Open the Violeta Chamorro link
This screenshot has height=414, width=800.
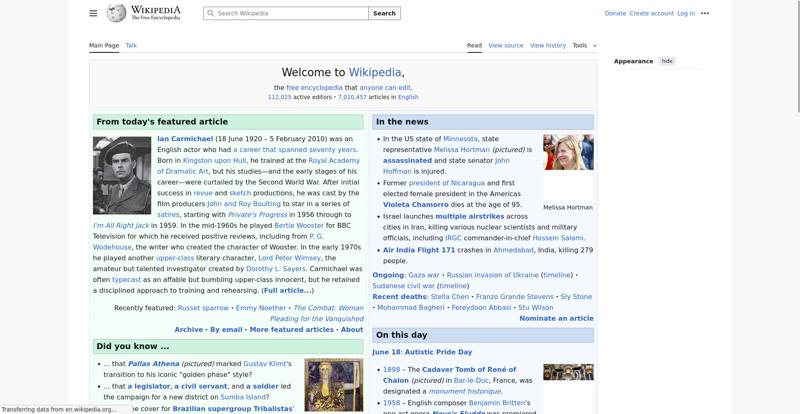point(416,205)
